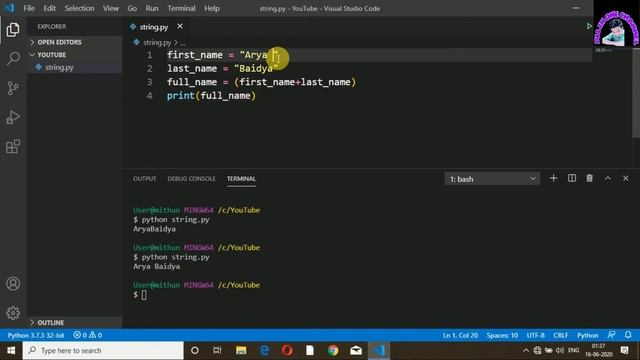Screen dimensions: 640x360
Task: Open the Extensions view
Action: pyautogui.click(x=13, y=146)
